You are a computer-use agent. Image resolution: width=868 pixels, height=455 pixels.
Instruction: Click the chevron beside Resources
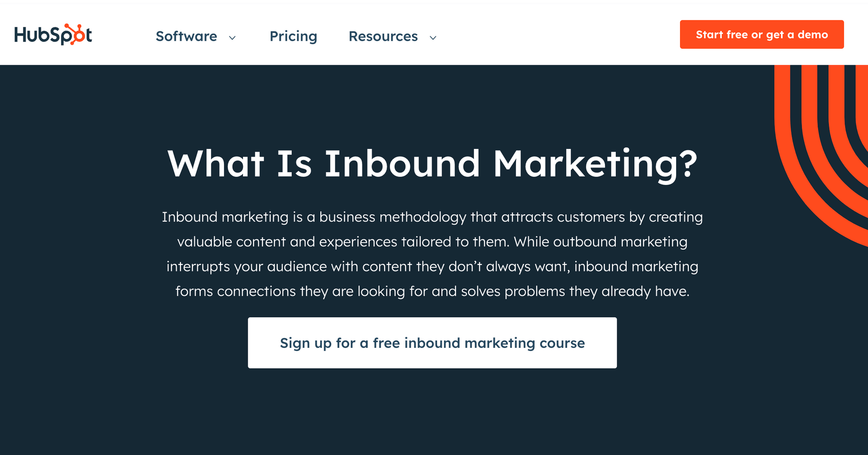click(433, 38)
